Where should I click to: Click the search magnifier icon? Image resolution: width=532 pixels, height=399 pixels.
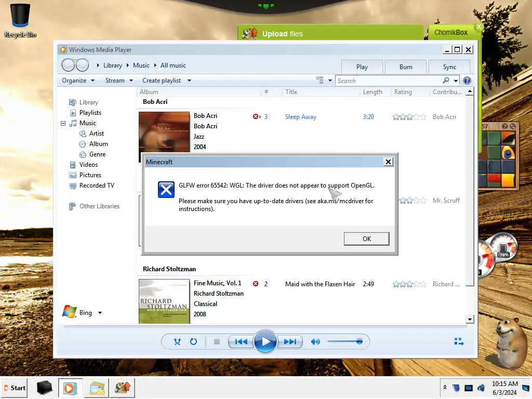pos(446,81)
